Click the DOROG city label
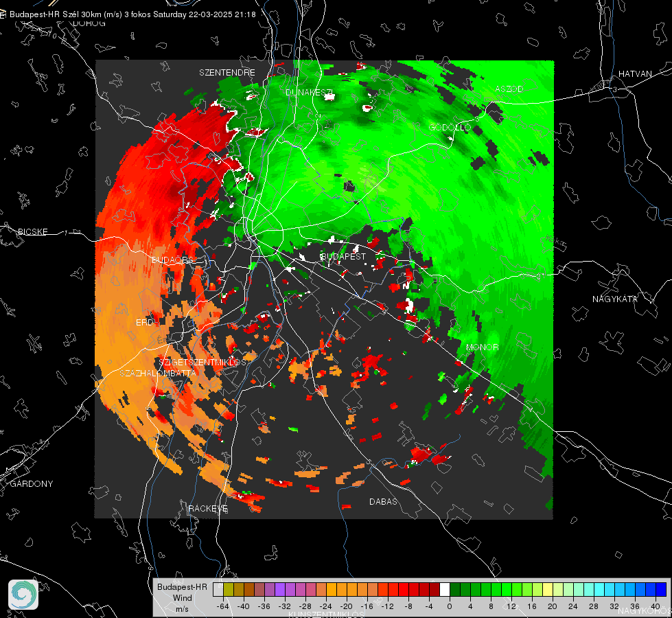Image resolution: width=672 pixels, height=618 pixels. coord(89,23)
